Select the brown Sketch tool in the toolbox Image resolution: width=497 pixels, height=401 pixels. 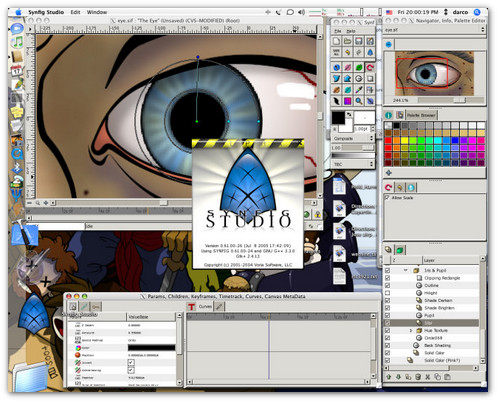coord(336,90)
